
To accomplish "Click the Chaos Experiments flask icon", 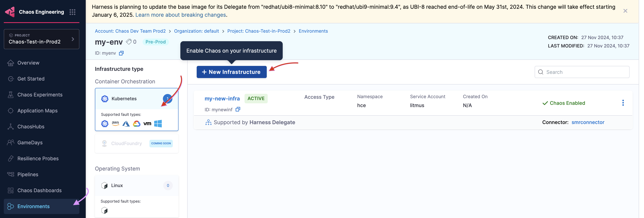I will coord(10,95).
